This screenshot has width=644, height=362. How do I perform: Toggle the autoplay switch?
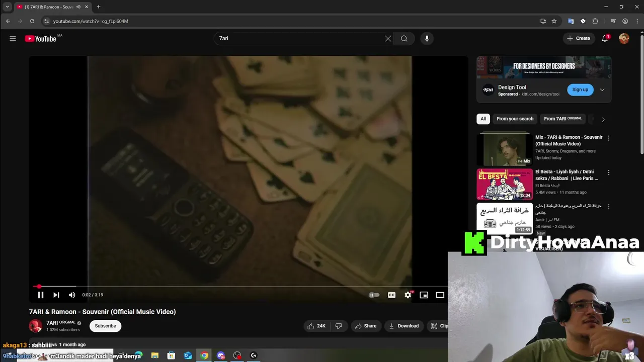[x=374, y=295]
